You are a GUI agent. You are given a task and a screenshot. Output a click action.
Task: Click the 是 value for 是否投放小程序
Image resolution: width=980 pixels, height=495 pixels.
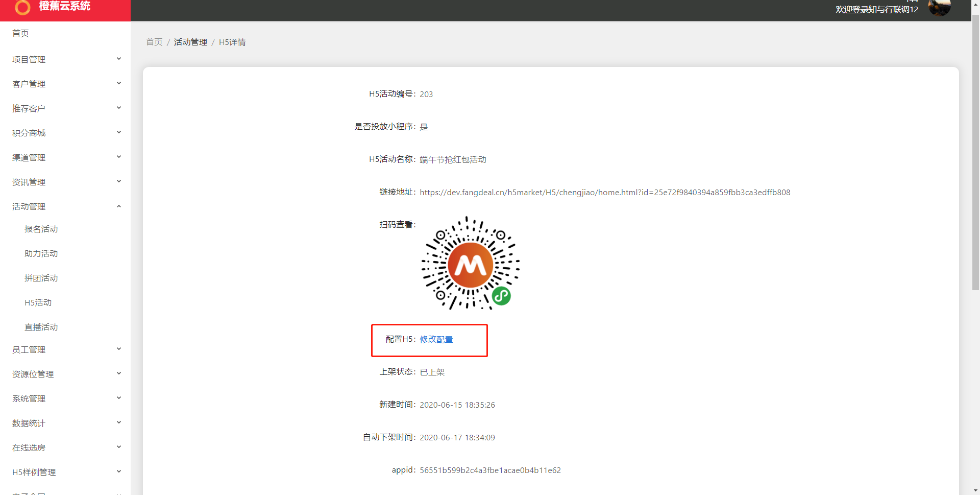click(424, 127)
